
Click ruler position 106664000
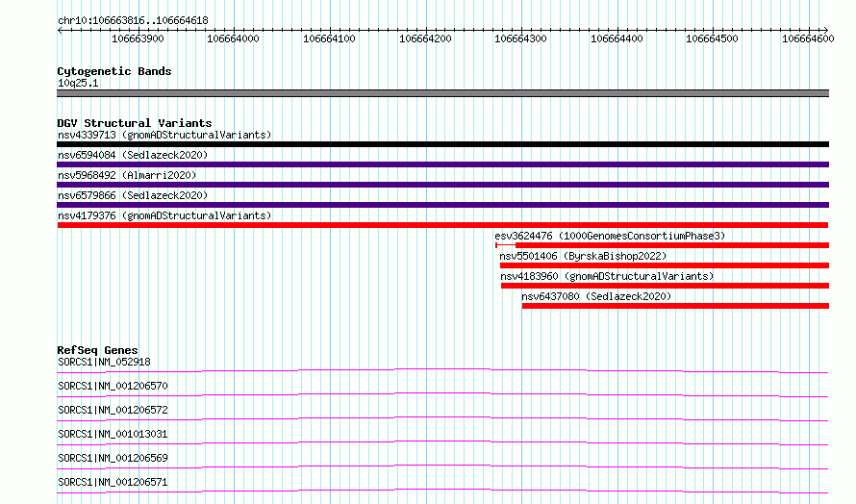coord(233,38)
